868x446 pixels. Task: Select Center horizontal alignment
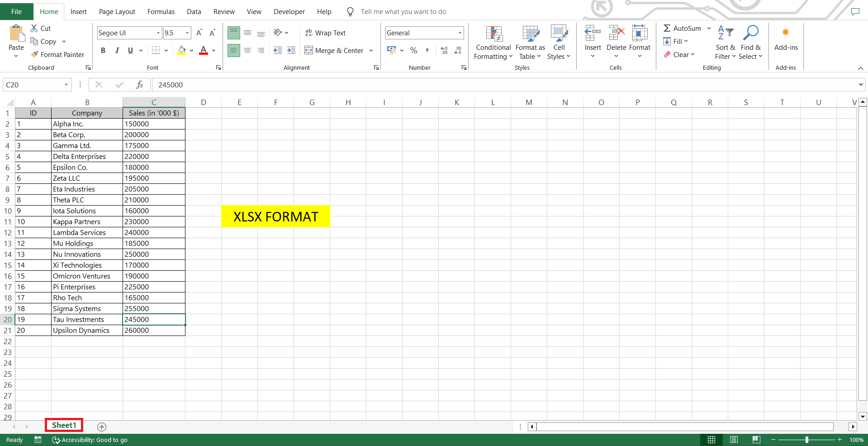(247, 50)
